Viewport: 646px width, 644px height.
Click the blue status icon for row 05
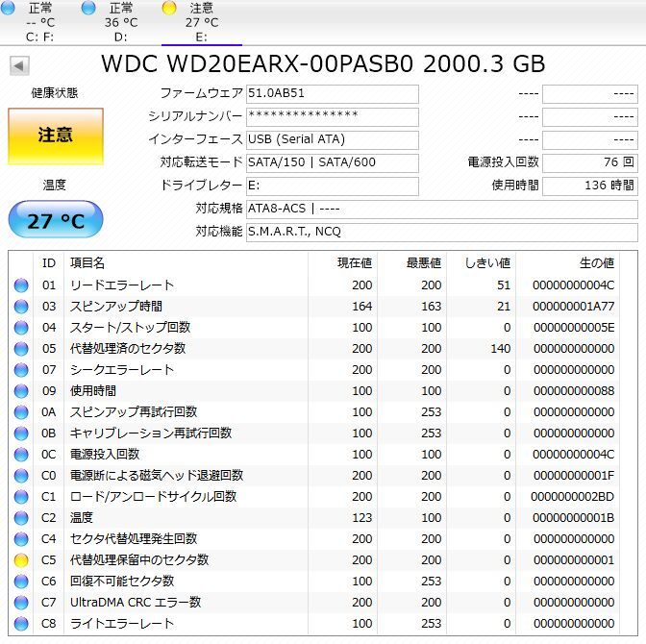point(21,349)
